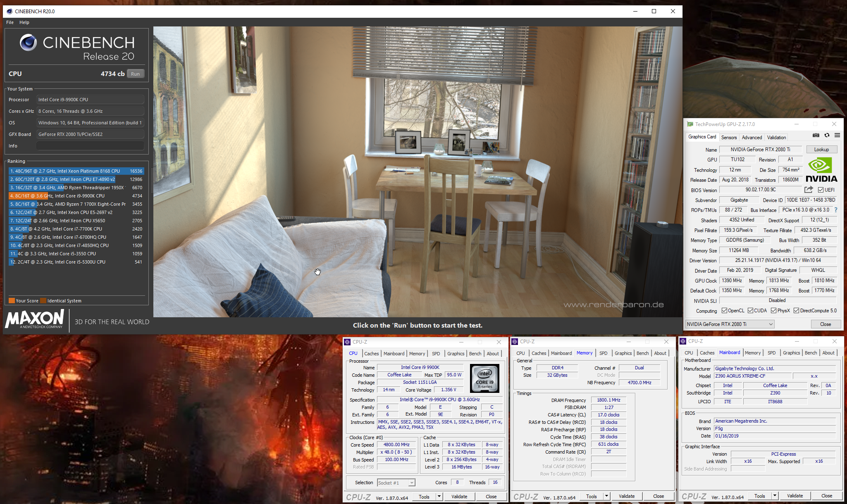Image resolution: width=847 pixels, height=504 pixels.
Task: Click the Driver Version value in GPU-Z
Action: [x=778, y=260]
